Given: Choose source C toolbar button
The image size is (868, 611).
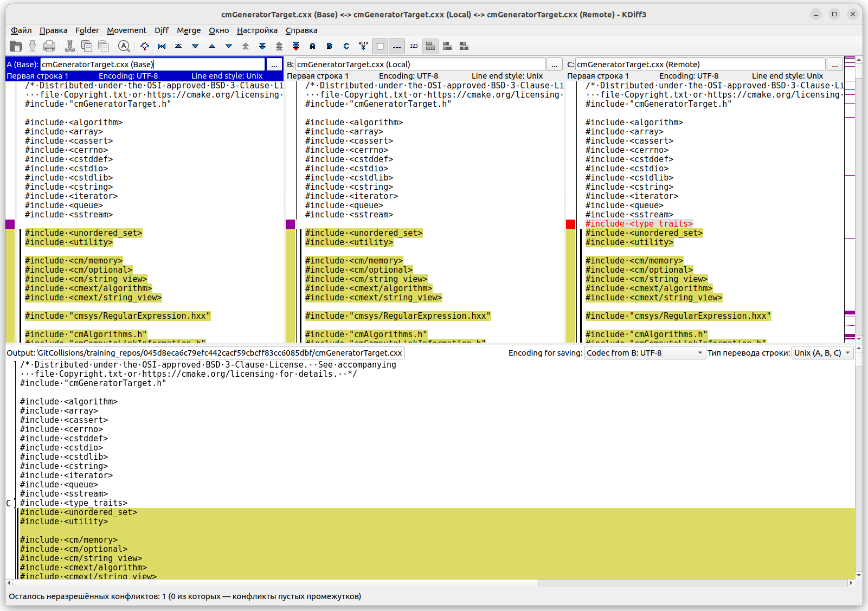Looking at the screenshot, I should pos(346,46).
